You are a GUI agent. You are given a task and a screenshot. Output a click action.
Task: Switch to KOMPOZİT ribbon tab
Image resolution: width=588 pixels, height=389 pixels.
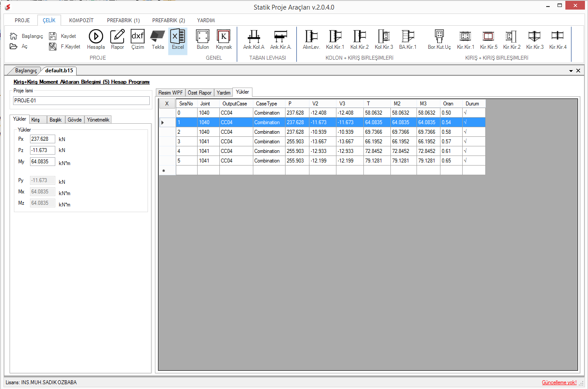(x=81, y=20)
